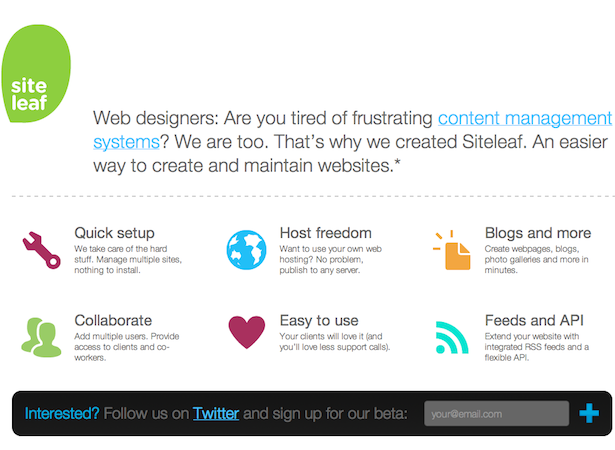Submit email with the blue plus button
Screen dimensions: 615x450
(589, 413)
